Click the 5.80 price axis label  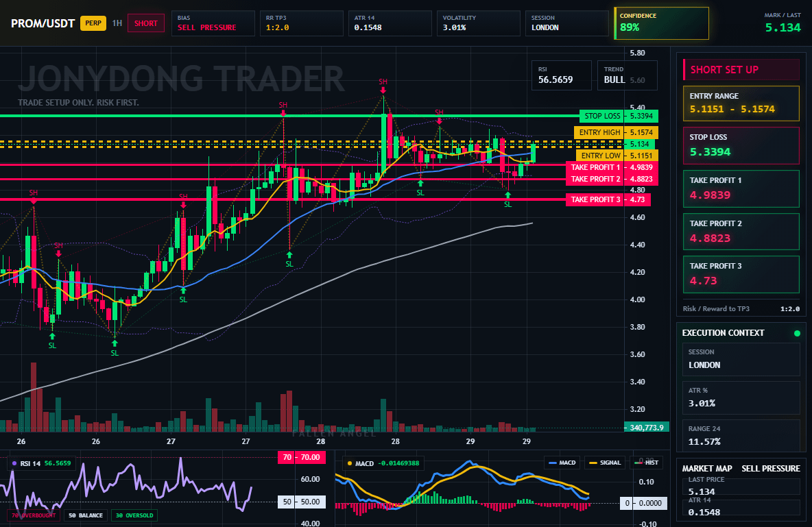coord(638,53)
